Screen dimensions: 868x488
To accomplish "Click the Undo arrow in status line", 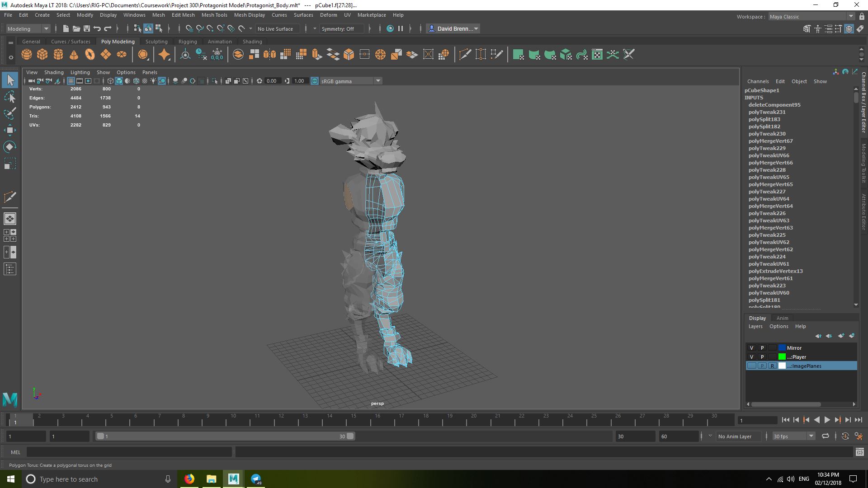I will coord(97,28).
